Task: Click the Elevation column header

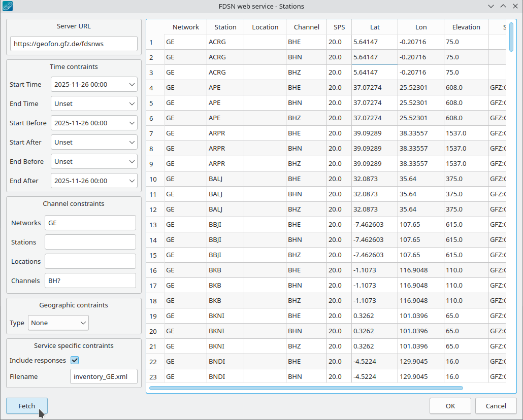Action: coord(466,27)
